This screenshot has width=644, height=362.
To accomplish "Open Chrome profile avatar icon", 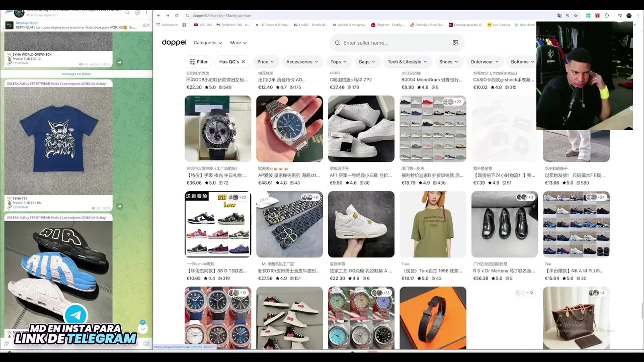I will click(x=629, y=16).
